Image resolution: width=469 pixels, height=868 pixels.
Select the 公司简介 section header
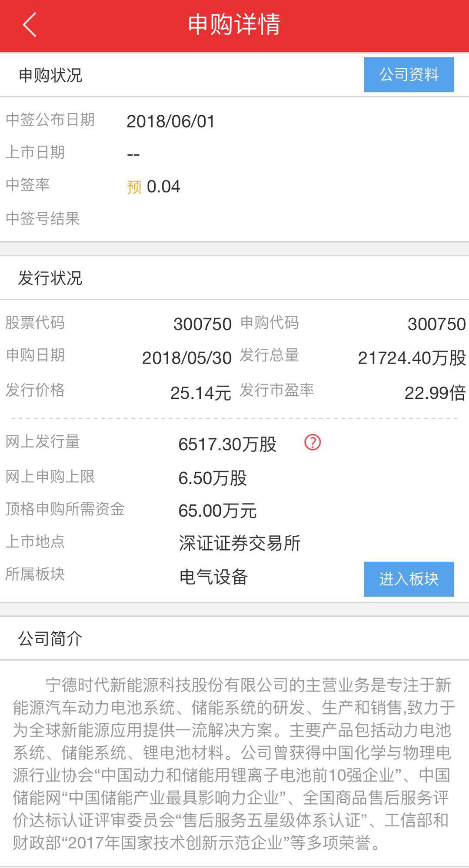tap(50, 638)
